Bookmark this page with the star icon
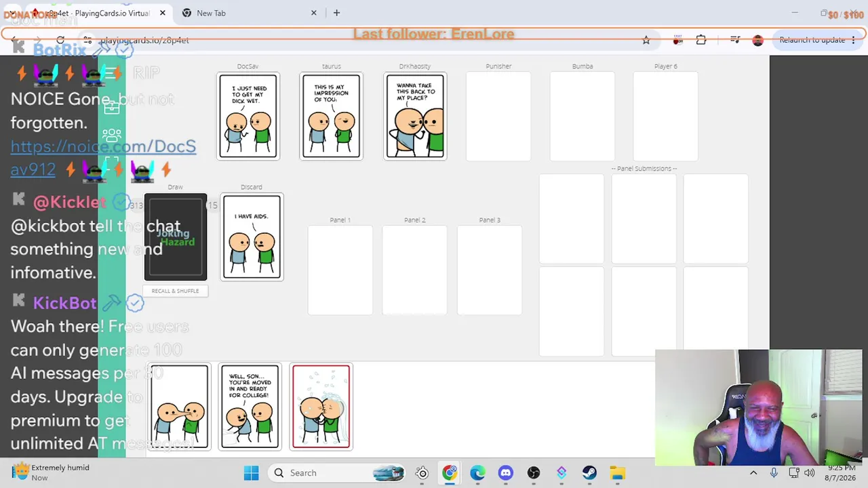Screen dimensions: 868x488 [646, 40]
